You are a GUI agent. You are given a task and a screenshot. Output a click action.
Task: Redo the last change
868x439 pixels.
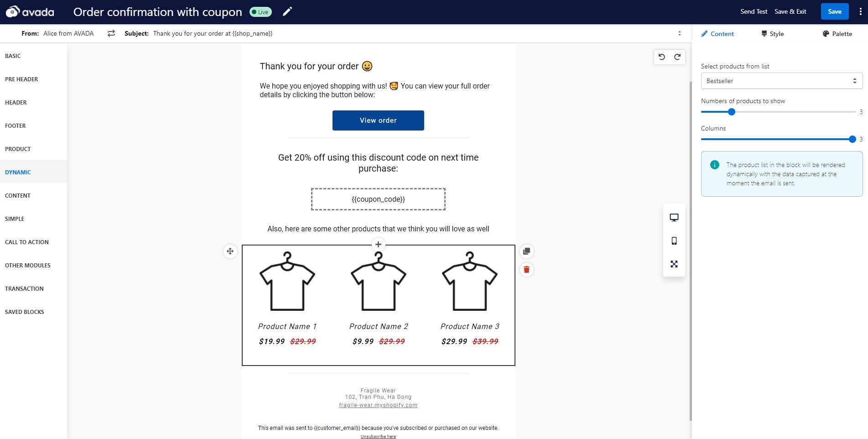677,57
